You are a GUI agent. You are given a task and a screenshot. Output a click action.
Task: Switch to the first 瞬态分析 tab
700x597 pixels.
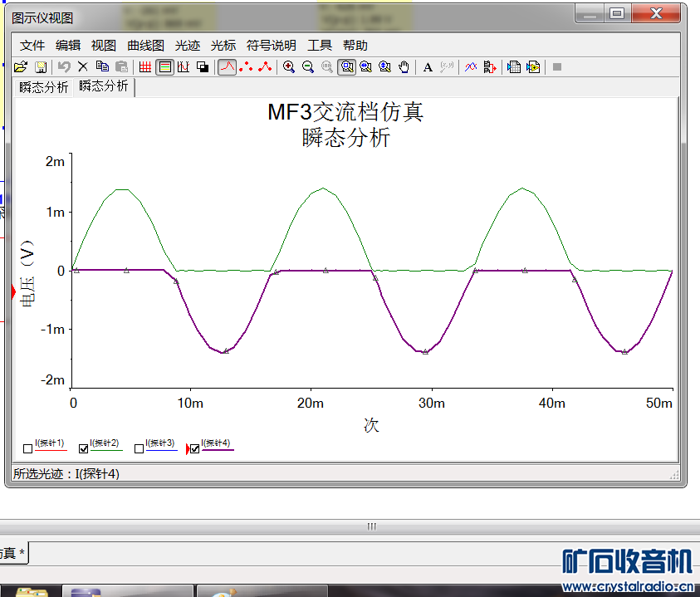(44, 87)
